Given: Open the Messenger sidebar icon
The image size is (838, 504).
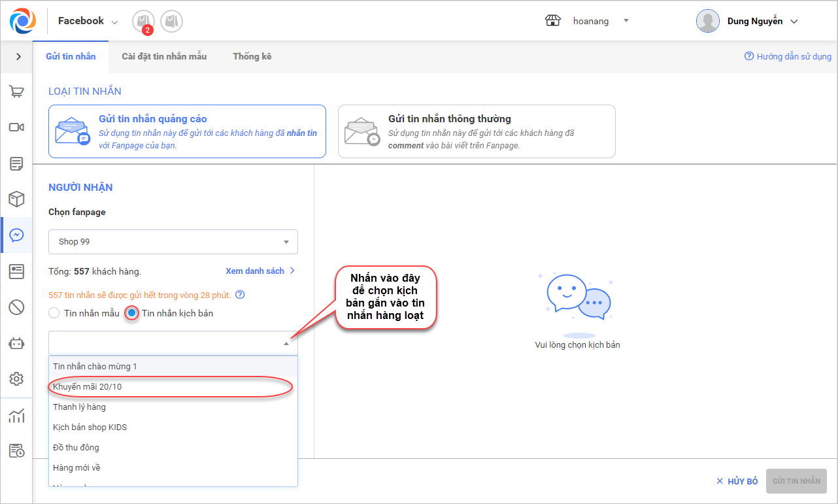Looking at the screenshot, I should click(16, 235).
